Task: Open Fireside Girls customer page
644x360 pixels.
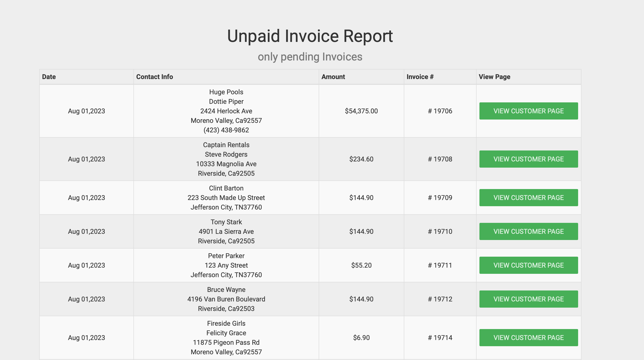Action: tap(528, 337)
